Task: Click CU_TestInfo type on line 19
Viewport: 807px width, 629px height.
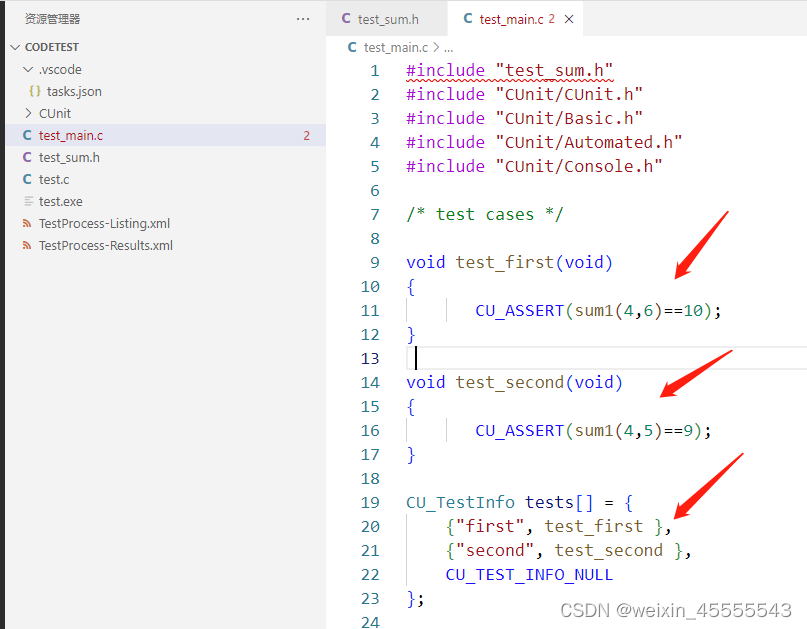Action: 460,502
